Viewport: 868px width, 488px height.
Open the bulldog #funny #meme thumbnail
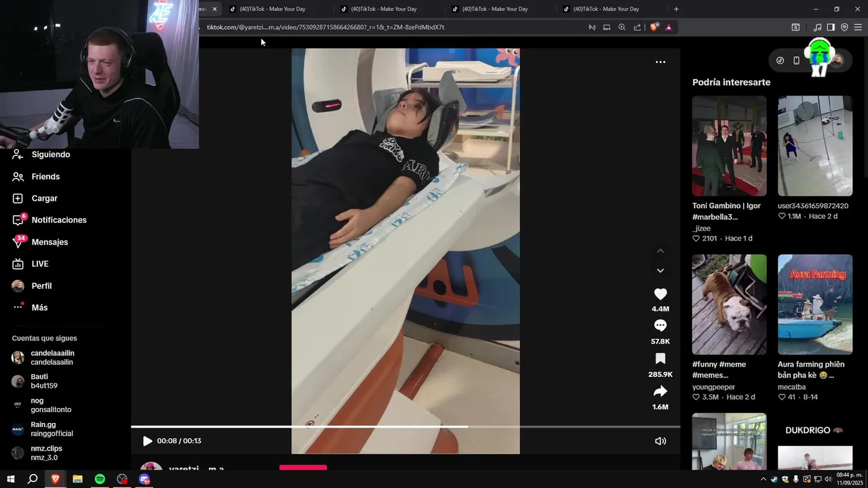(729, 304)
